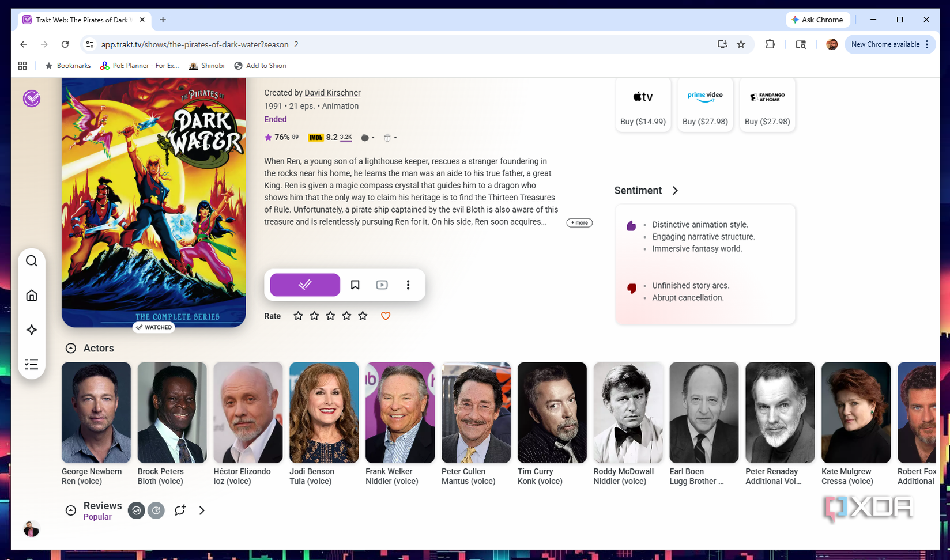Collapse the Actors section

coord(71,348)
